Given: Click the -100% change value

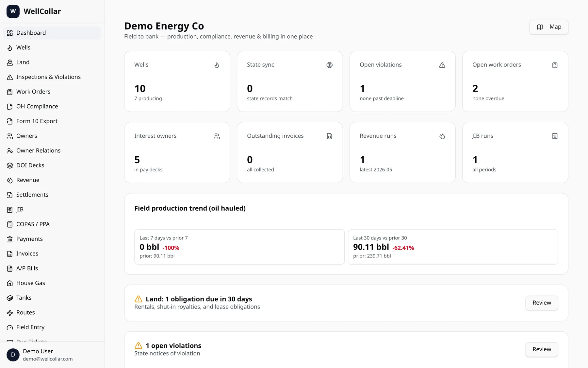Looking at the screenshot, I should coord(171,248).
